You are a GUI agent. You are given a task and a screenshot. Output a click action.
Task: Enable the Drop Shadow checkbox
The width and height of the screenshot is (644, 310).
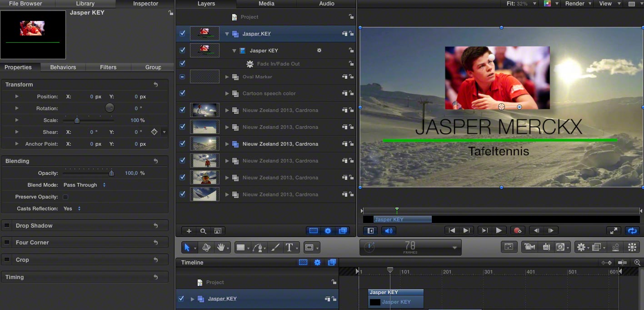(x=7, y=226)
